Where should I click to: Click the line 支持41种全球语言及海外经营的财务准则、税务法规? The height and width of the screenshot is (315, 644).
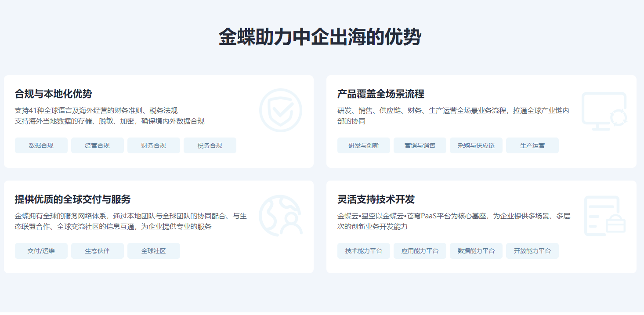click(96, 111)
